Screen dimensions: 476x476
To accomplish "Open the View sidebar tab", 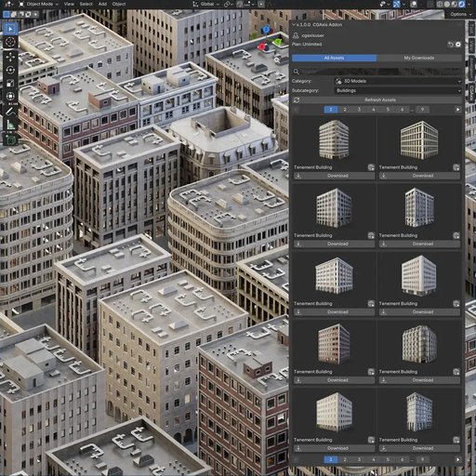I will (x=471, y=46).
